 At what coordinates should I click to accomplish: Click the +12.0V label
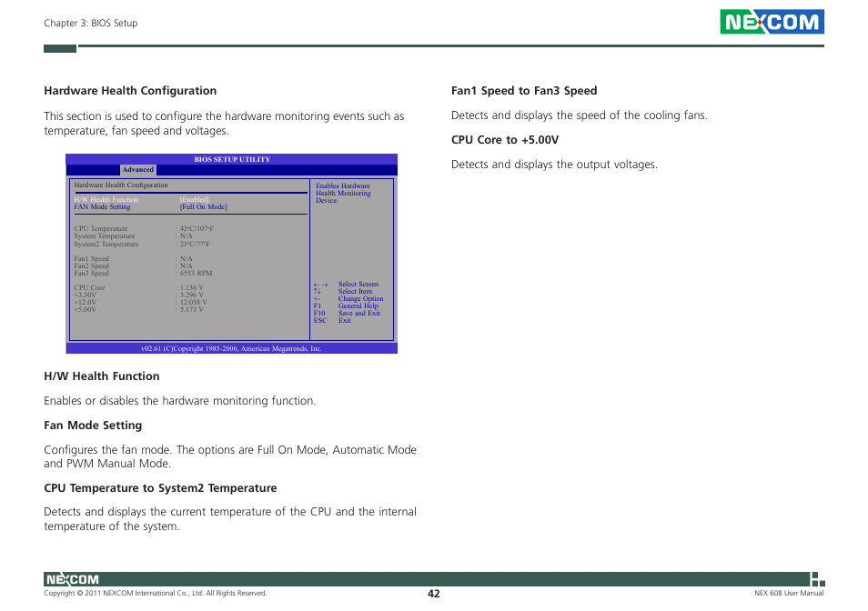86,303
